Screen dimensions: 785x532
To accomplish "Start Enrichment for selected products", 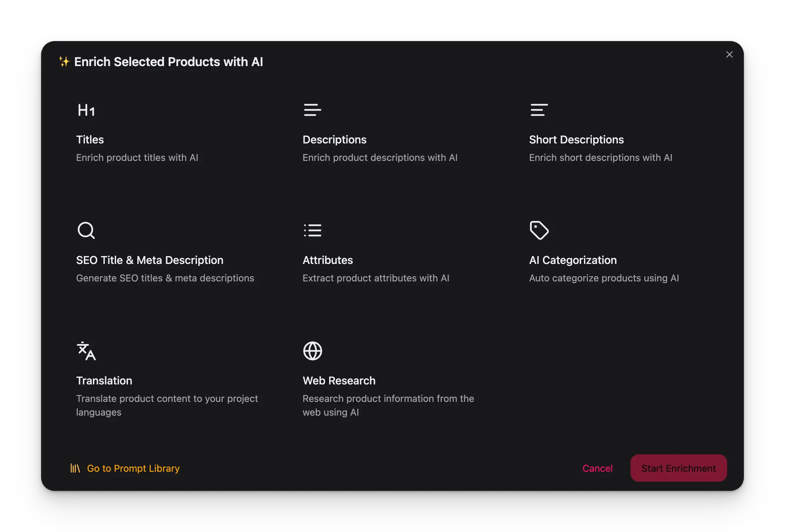I will click(678, 468).
